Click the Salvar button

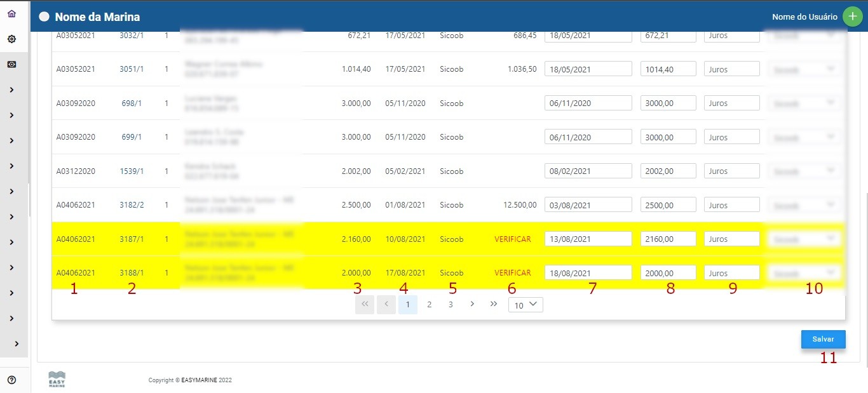point(823,339)
